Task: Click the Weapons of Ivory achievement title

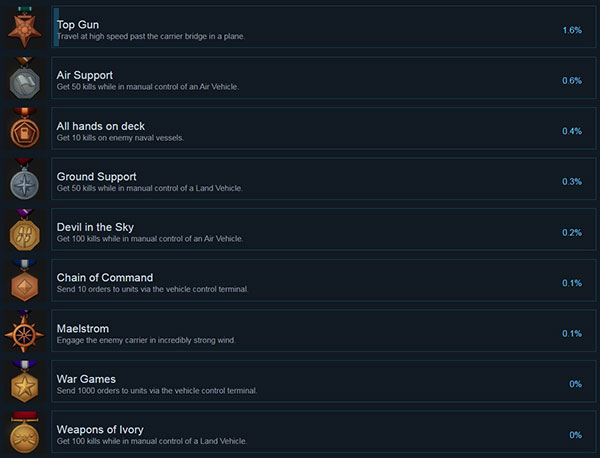Action: coord(100,430)
